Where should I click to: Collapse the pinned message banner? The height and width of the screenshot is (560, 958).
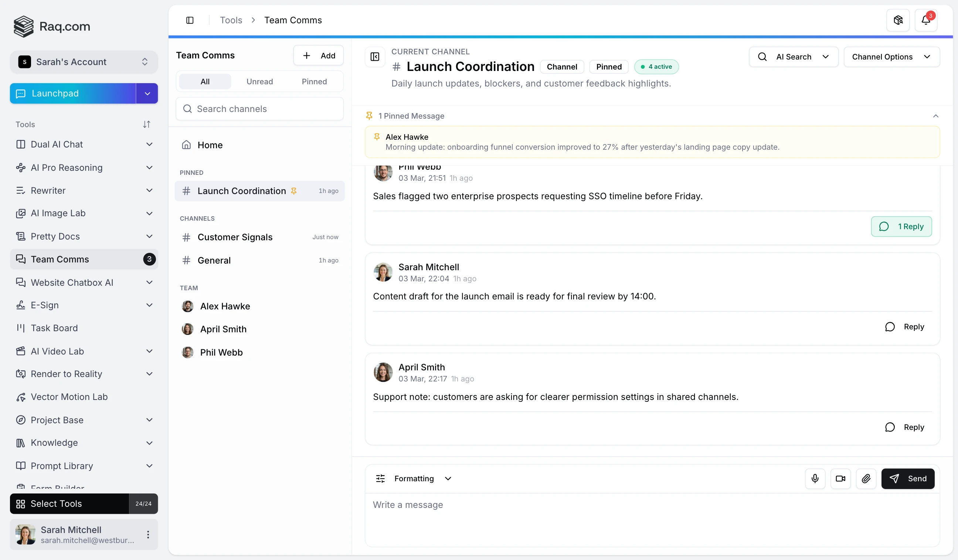click(936, 116)
